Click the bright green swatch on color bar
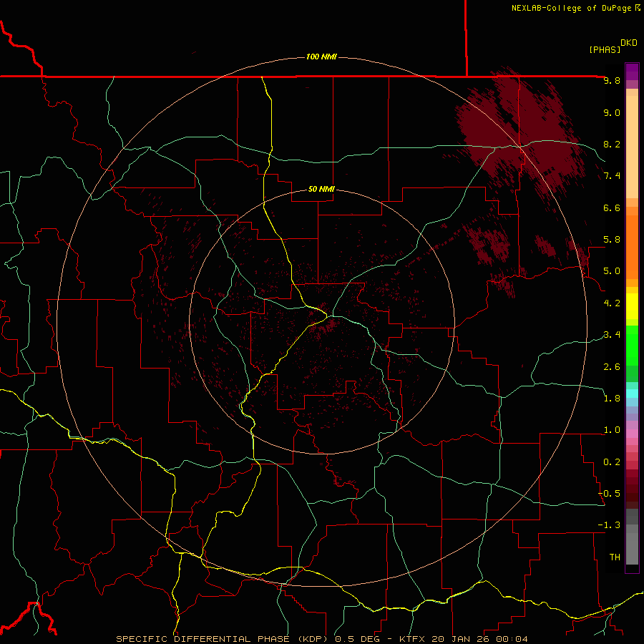 pos(632,345)
